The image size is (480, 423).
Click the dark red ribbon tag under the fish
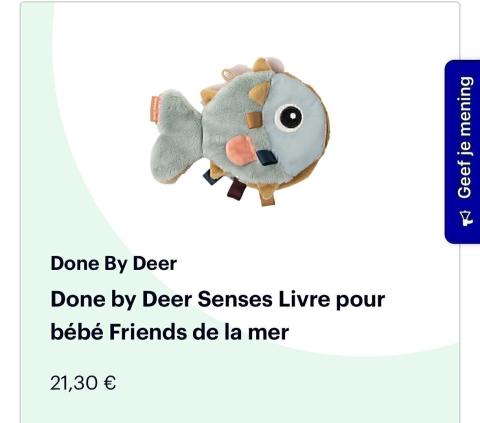[236, 189]
